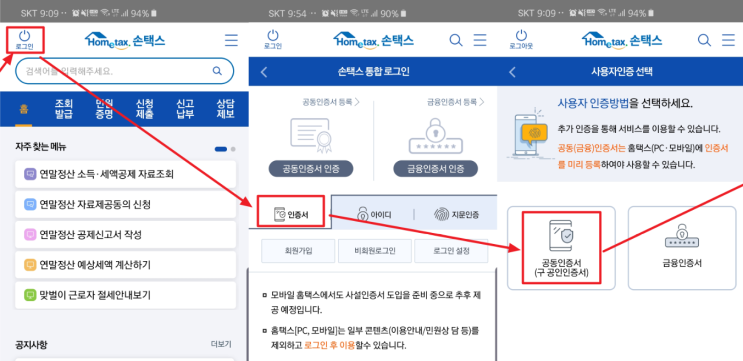Tap 금융인증서 인증 button
743x361 pixels.
pos(435,169)
